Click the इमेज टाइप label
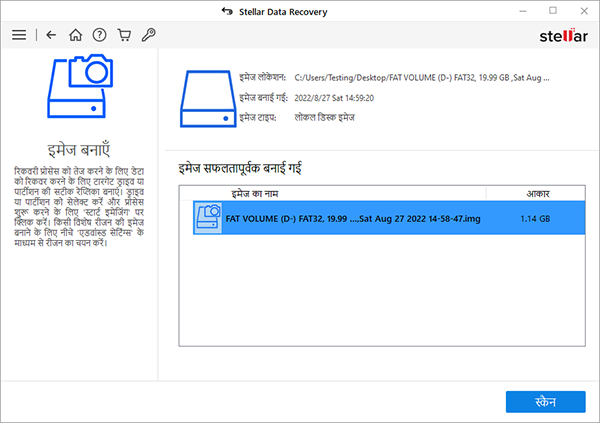Viewport: 600px width, 423px height. click(x=258, y=118)
